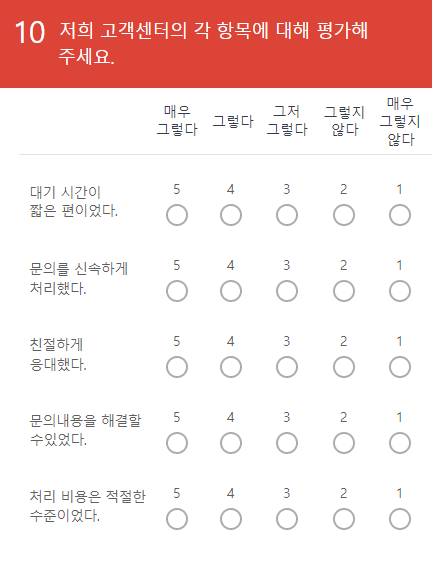The image size is (432, 571).
Task: Choose rating 4 for '문의를 신속하게 처리했다'
Action: [x=231, y=291]
